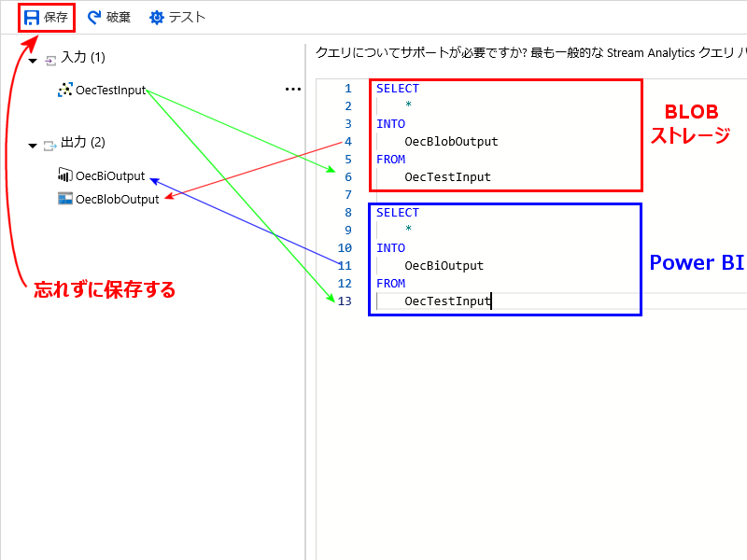The height and width of the screenshot is (560, 747).
Task: Place cursor on SELECT in line 1
Action: [x=398, y=89]
